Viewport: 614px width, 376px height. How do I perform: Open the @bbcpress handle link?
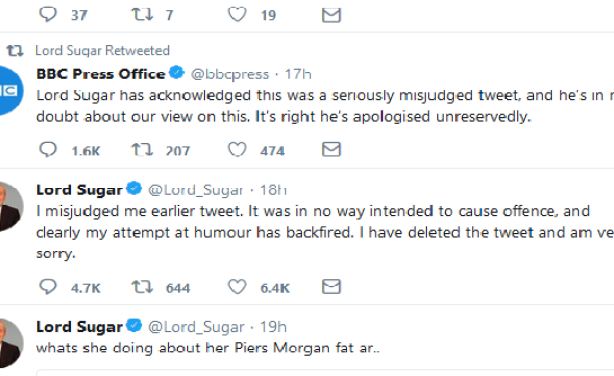tap(230, 74)
